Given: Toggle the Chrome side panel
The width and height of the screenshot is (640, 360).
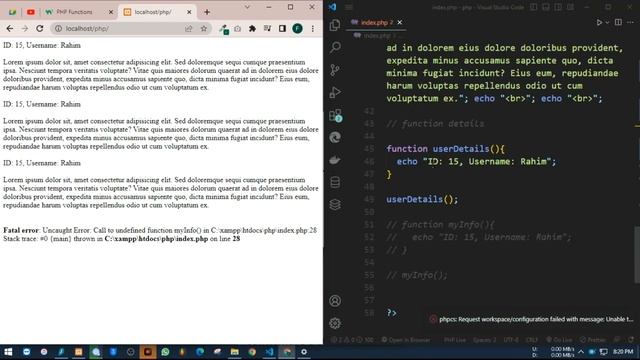Looking at the screenshot, I should click(282, 29).
